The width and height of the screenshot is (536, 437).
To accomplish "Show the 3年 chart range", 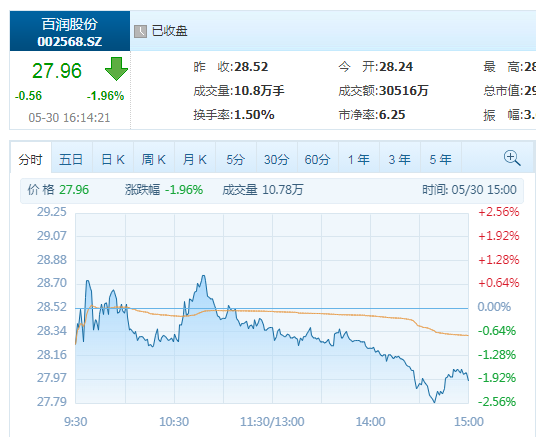I will (400, 159).
